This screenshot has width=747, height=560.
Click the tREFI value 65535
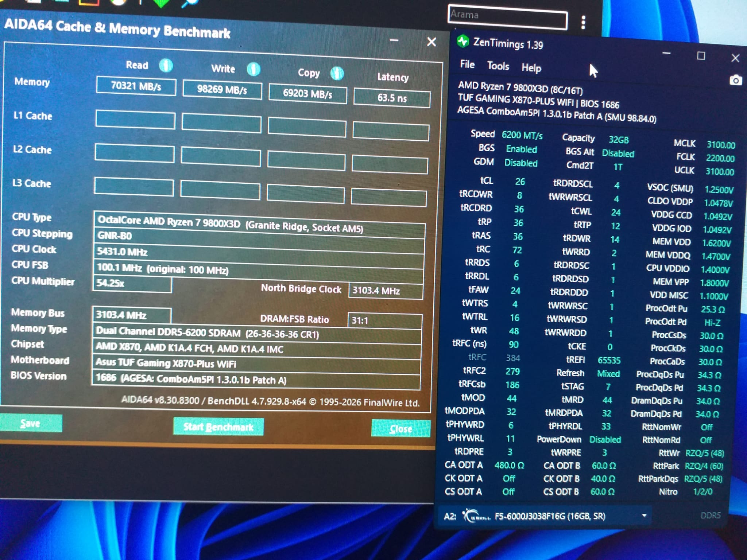609,360
